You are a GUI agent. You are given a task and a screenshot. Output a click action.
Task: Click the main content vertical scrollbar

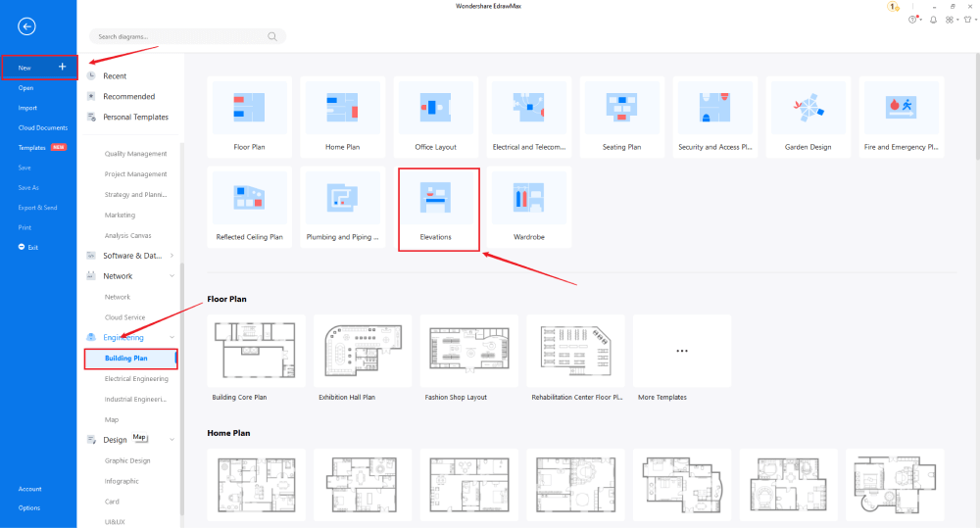click(977, 106)
